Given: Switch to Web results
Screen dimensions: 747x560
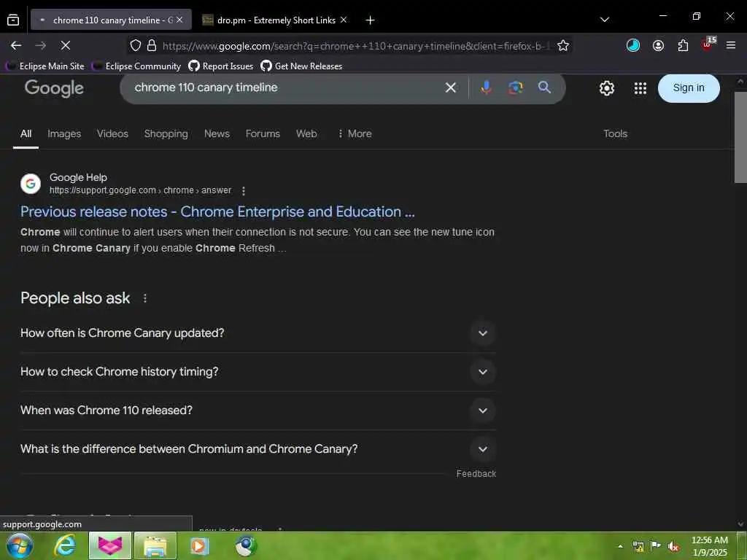Looking at the screenshot, I should pyautogui.click(x=306, y=134).
